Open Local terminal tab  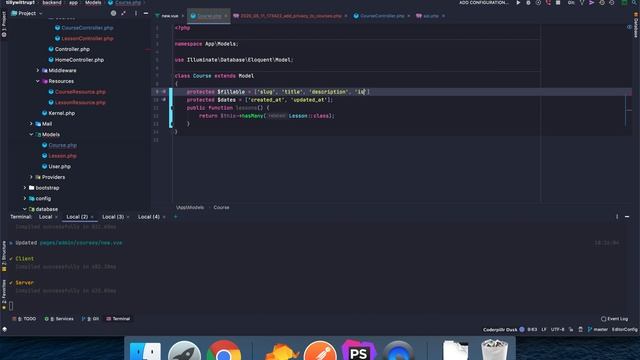pos(45,217)
